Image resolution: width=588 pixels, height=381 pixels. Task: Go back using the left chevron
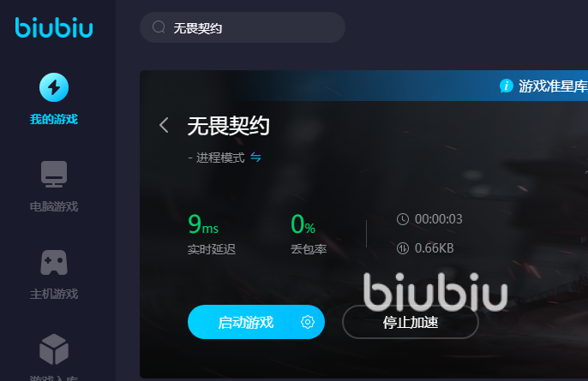[164, 125]
